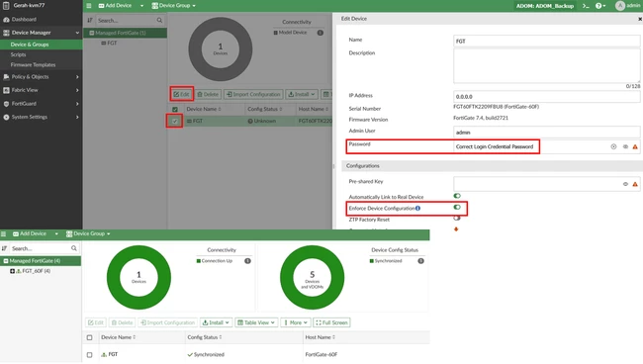Open the Add Device dropdown arrow beside Gerah-kvm77
Screen dimensions: 643x364
[141, 6]
